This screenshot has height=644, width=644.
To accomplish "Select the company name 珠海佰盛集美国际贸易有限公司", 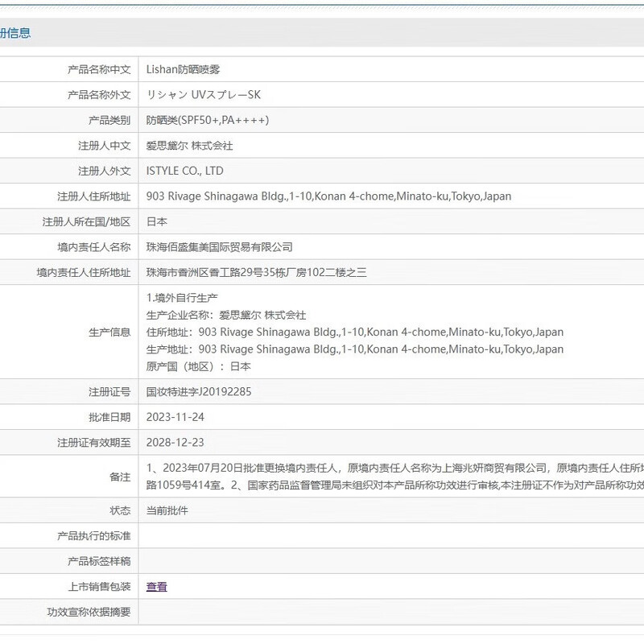I will [x=219, y=247].
